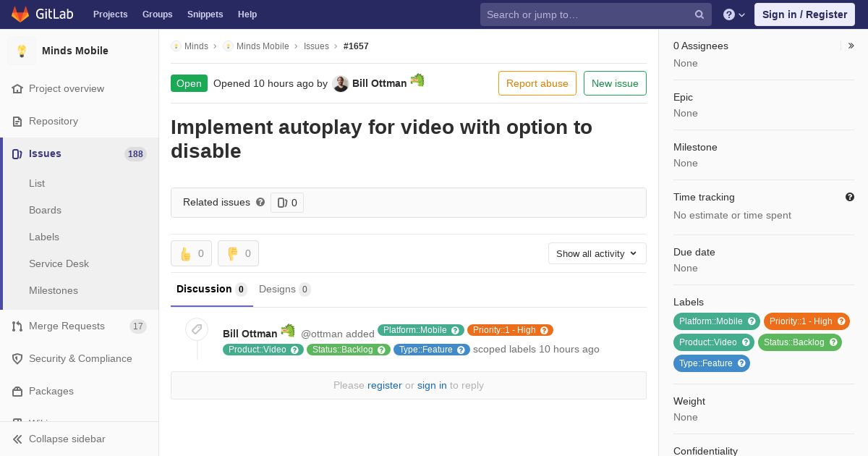The height and width of the screenshot is (456, 868).
Task: Click the Security & Compliance shield icon
Action: tap(17, 358)
